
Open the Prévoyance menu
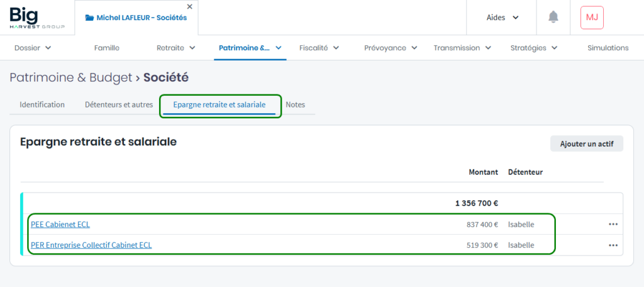[389, 48]
